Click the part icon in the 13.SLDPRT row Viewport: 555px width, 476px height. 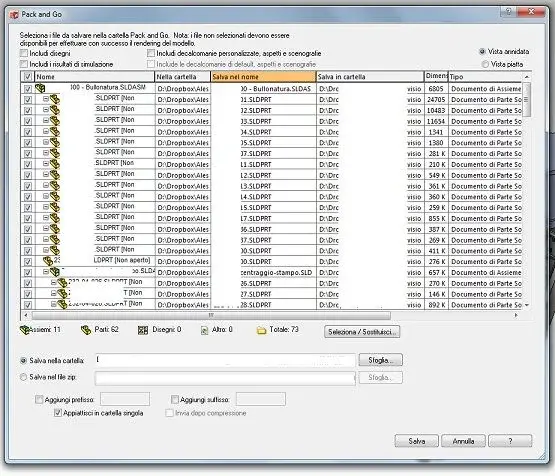pos(55,185)
